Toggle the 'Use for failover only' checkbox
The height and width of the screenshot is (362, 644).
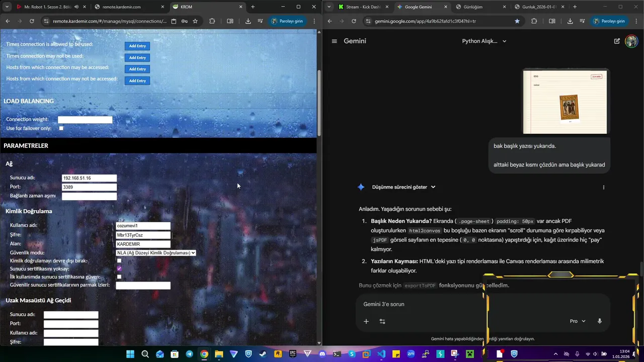pyautogui.click(x=61, y=128)
